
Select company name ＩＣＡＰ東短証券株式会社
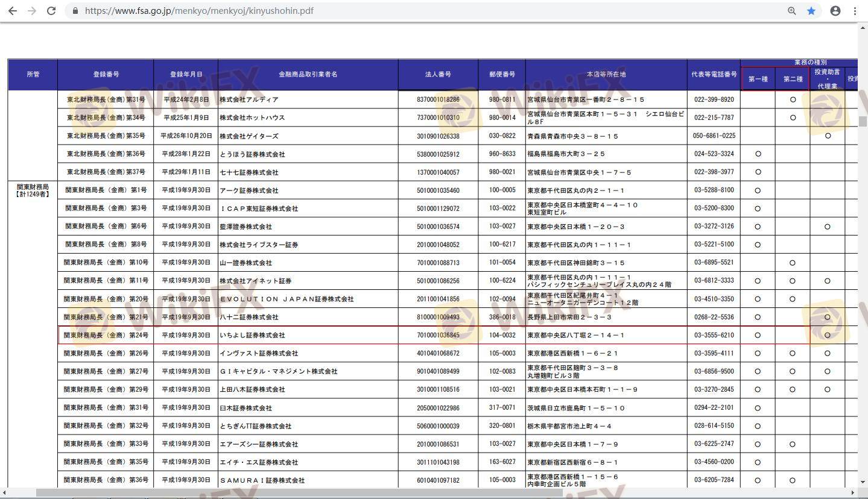(259, 209)
